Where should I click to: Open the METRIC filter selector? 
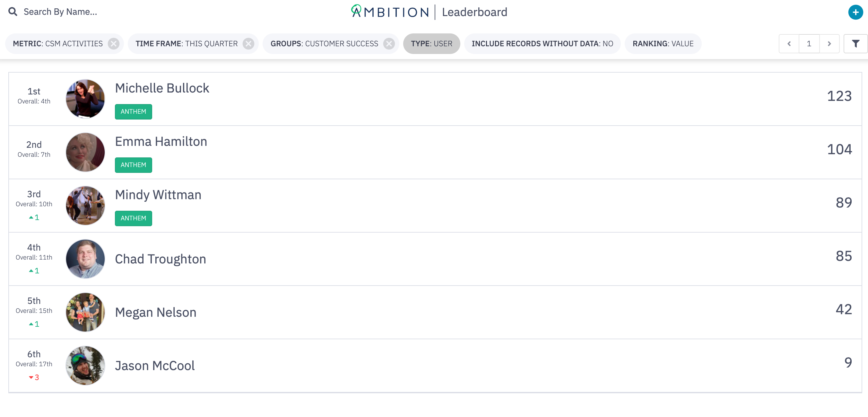pos(57,43)
